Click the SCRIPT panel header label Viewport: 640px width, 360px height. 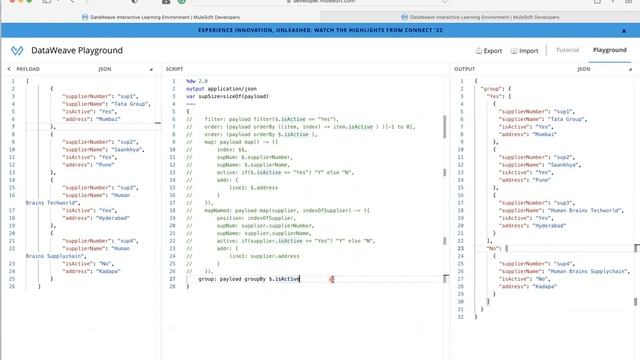tap(174, 69)
